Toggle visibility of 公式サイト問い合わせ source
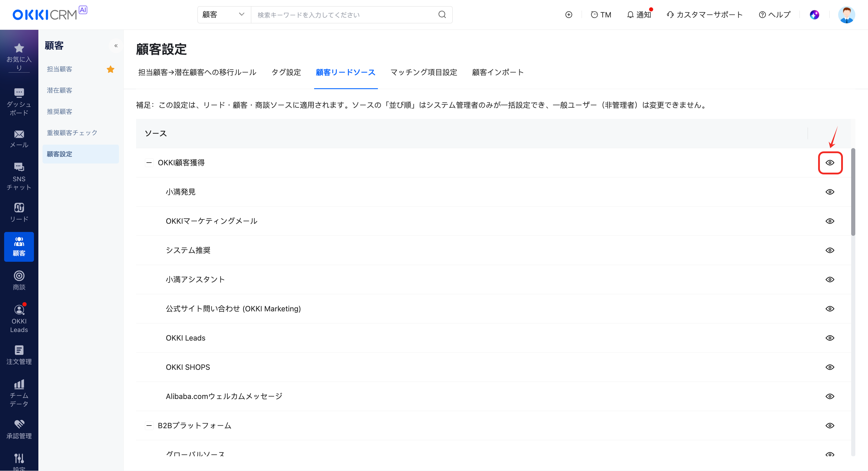 pos(830,309)
